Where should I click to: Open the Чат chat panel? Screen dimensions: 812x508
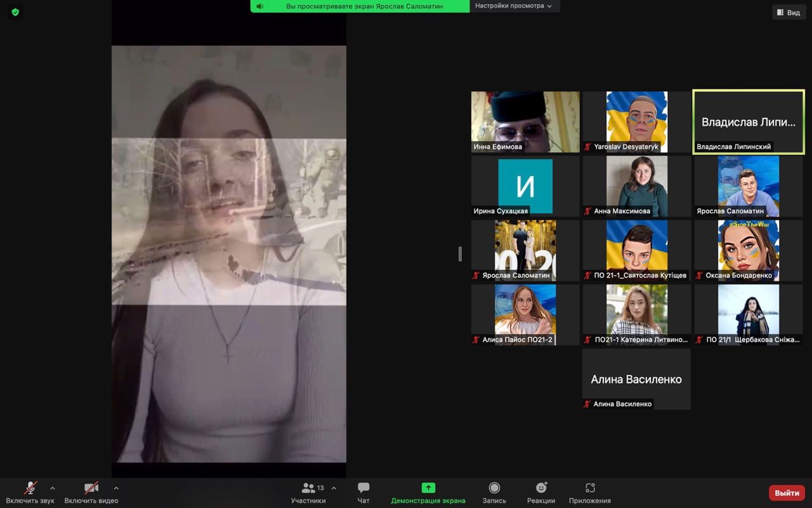pos(363,492)
